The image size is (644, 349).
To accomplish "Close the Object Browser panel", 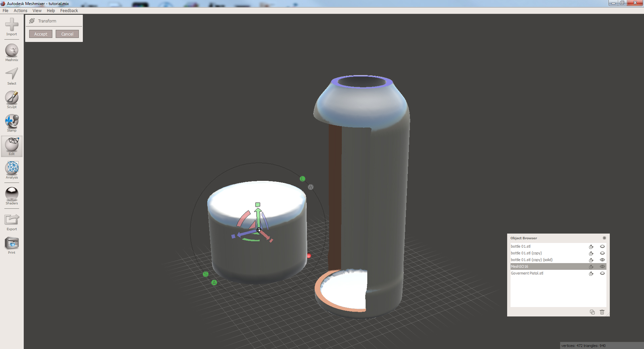I will (x=604, y=238).
